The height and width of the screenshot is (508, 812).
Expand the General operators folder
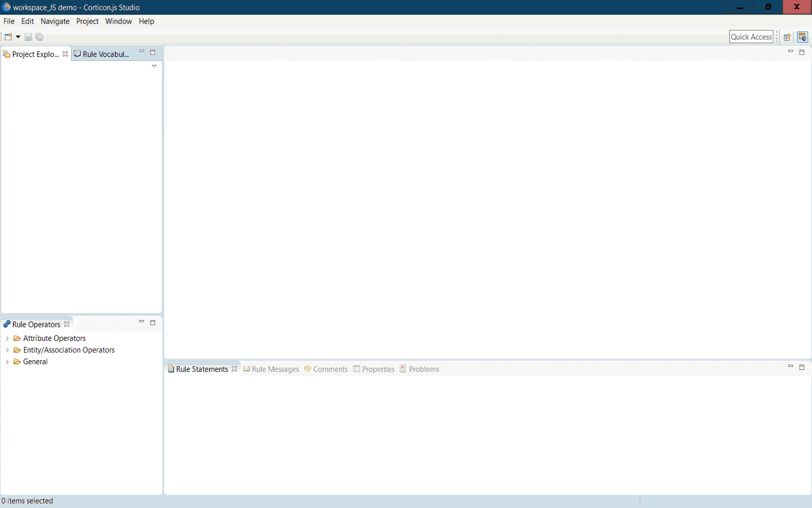(x=7, y=362)
